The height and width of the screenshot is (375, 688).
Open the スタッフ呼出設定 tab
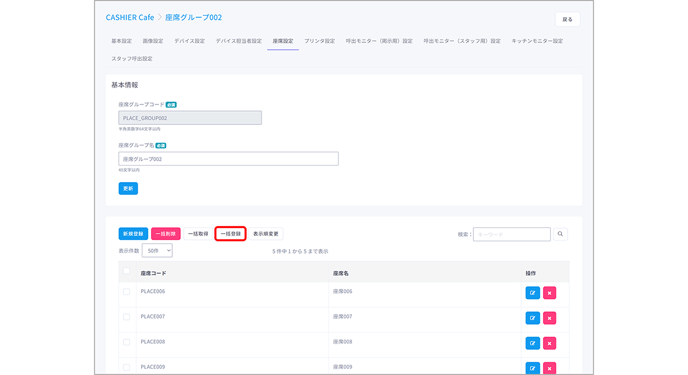[x=132, y=58]
